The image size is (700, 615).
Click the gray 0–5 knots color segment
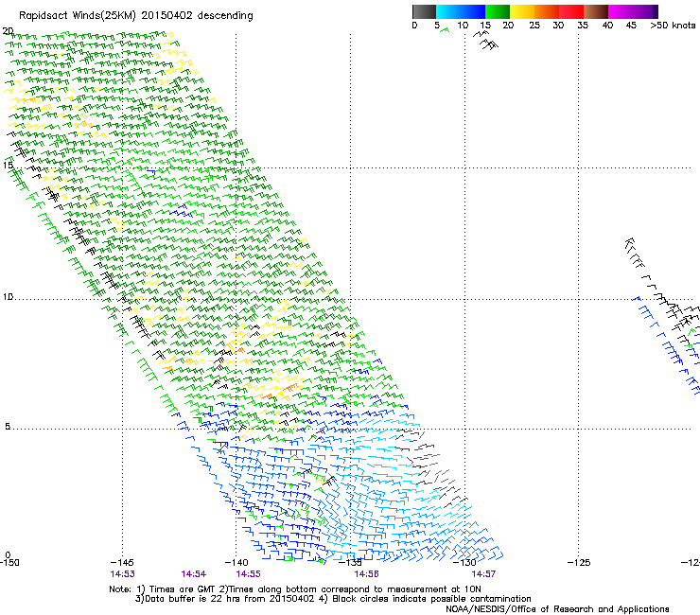(424, 11)
